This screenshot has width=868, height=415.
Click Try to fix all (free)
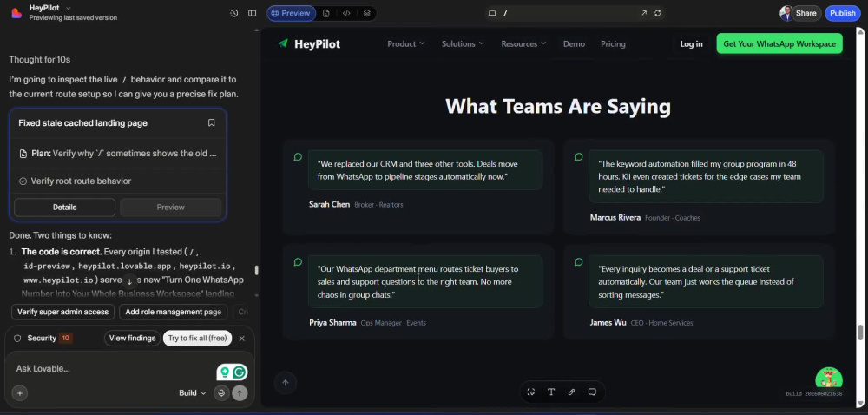click(x=198, y=338)
